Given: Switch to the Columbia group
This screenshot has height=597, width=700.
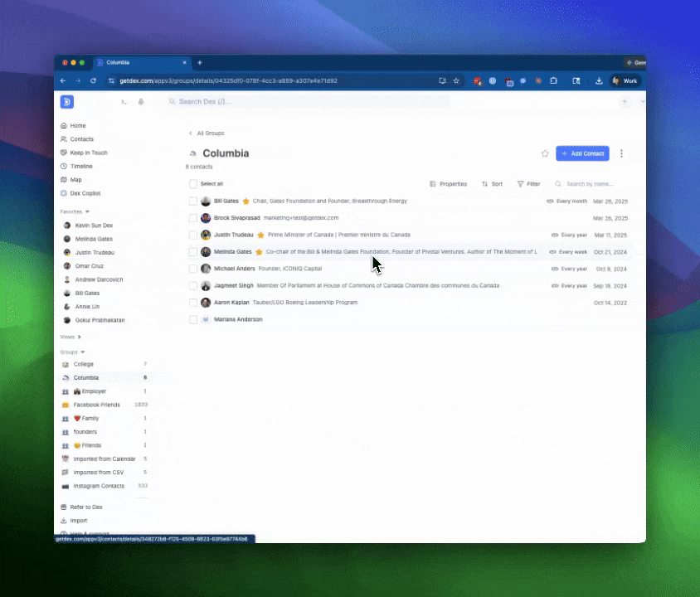Looking at the screenshot, I should (x=86, y=377).
